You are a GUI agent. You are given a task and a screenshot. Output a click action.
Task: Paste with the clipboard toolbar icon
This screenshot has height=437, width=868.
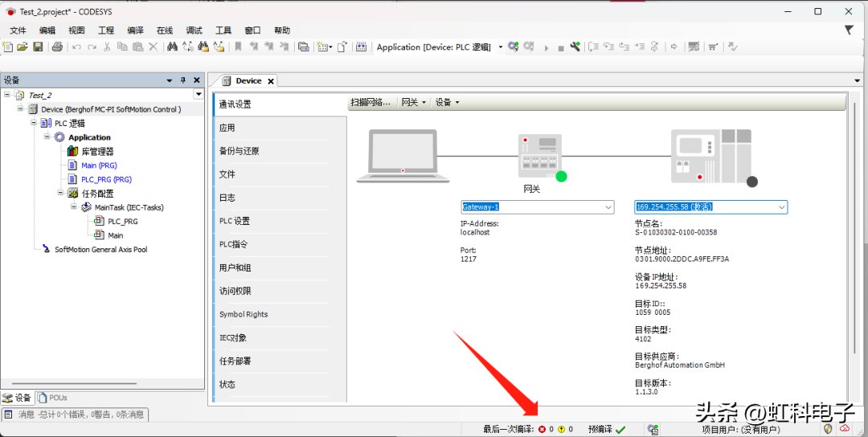[x=138, y=47]
